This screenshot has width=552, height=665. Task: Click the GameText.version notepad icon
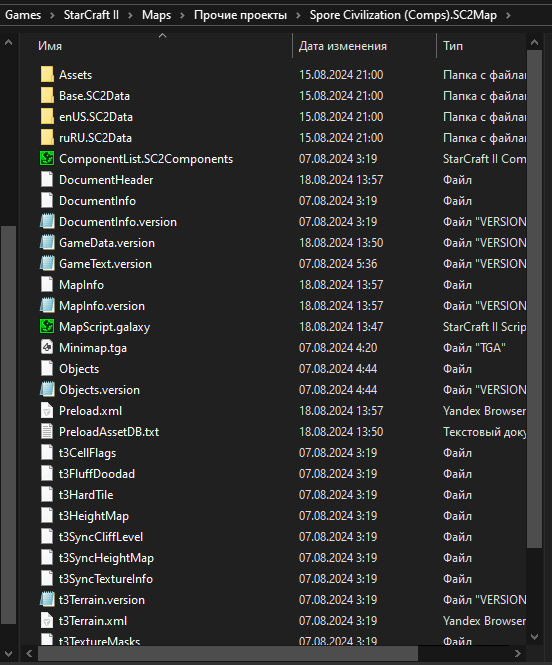[47, 264]
